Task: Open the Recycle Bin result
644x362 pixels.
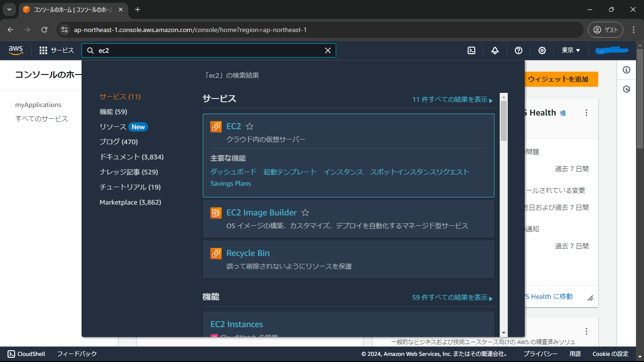Action: pos(248,253)
